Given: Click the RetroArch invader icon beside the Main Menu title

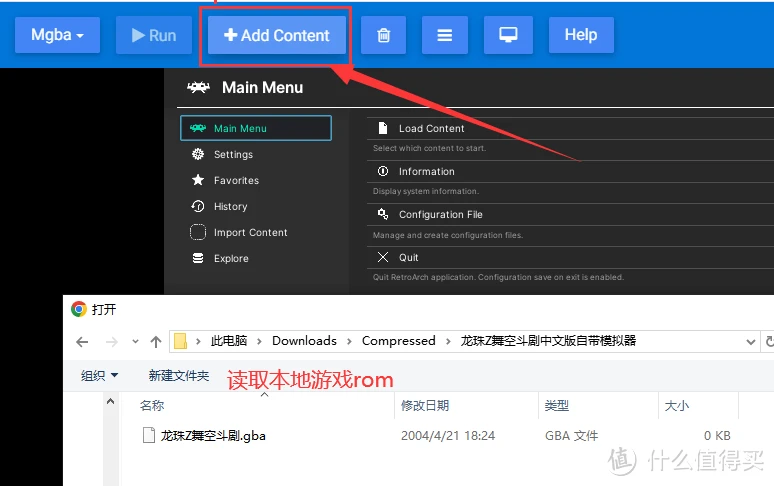Looking at the screenshot, I should (x=198, y=88).
